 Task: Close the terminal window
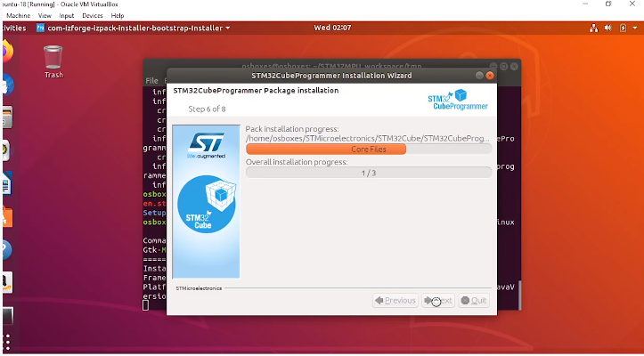514,66
